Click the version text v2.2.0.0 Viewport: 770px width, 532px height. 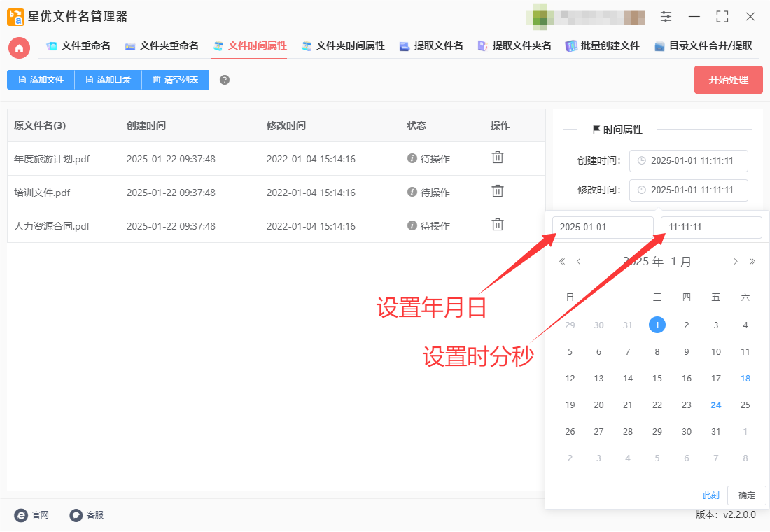739,514
